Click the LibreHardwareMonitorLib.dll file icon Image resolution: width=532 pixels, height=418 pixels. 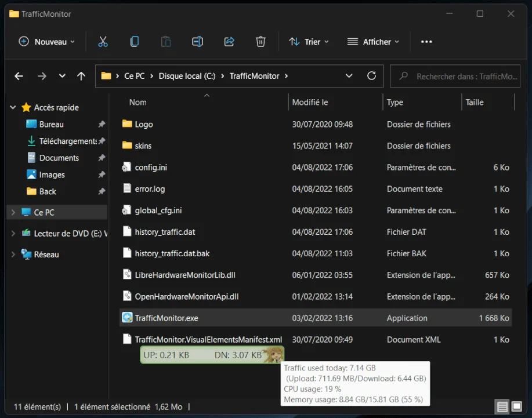[x=127, y=275]
